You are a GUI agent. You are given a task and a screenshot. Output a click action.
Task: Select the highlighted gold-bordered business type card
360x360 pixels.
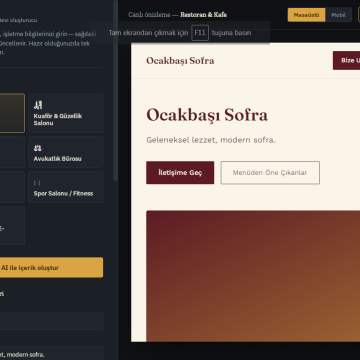coord(12,113)
